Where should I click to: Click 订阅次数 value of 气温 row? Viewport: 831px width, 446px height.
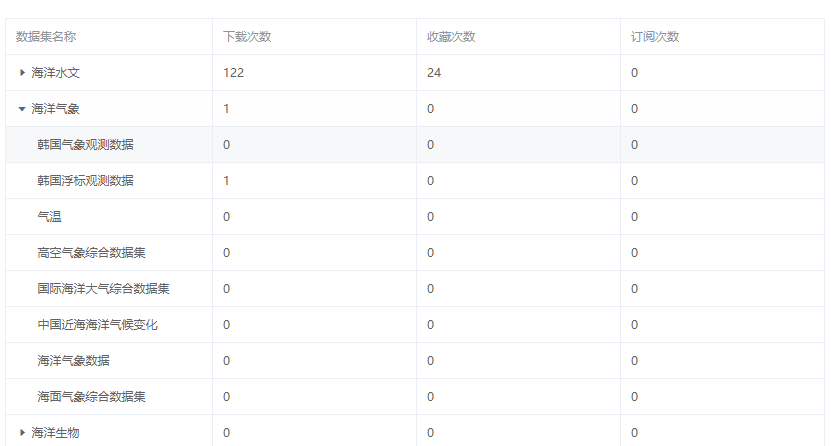634,217
